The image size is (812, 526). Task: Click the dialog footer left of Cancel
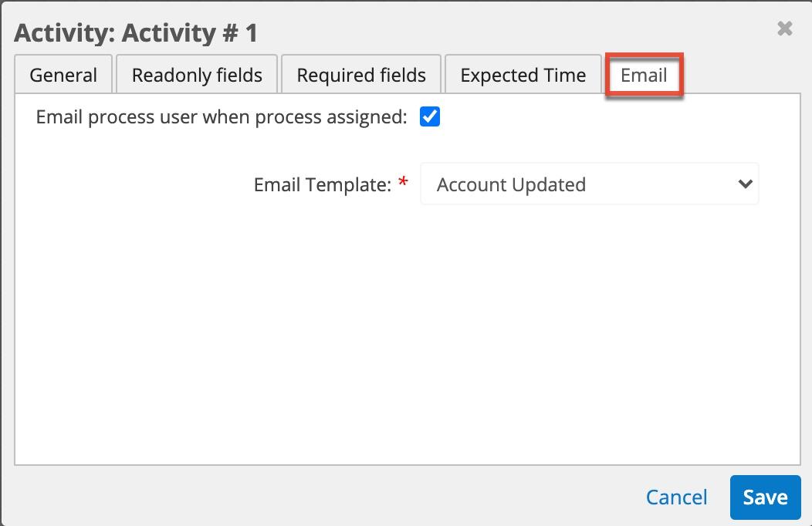(309, 497)
